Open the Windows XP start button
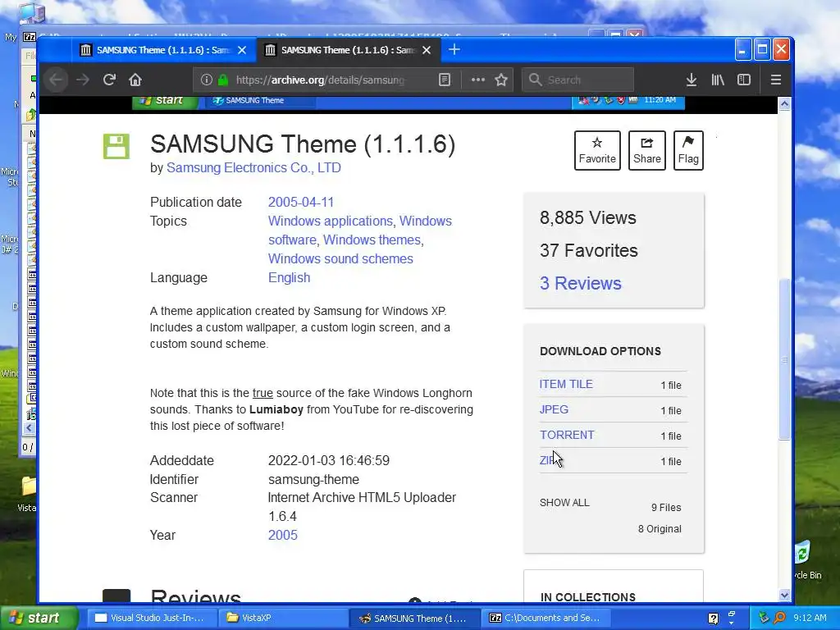 pyautogui.click(x=38, y=618)
